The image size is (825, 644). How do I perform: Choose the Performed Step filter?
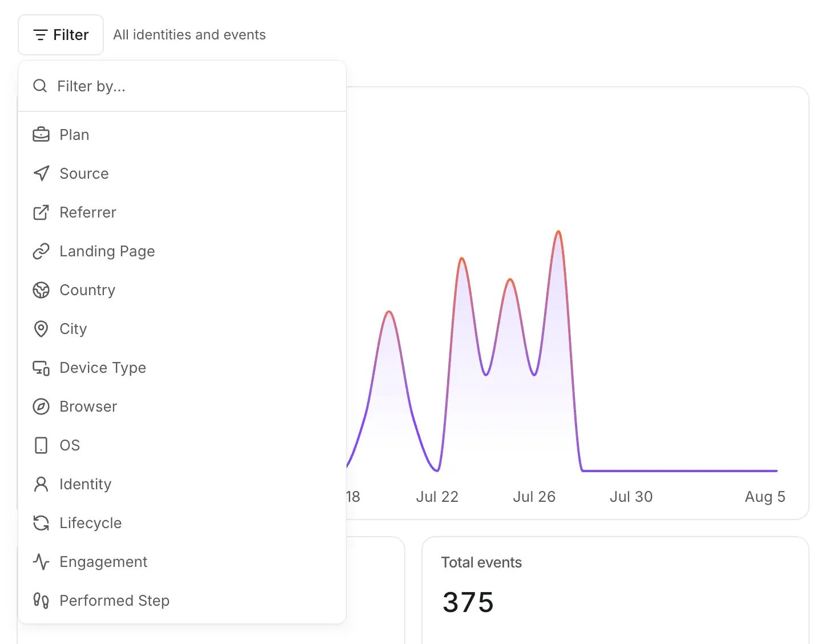(x=182, y=601)
